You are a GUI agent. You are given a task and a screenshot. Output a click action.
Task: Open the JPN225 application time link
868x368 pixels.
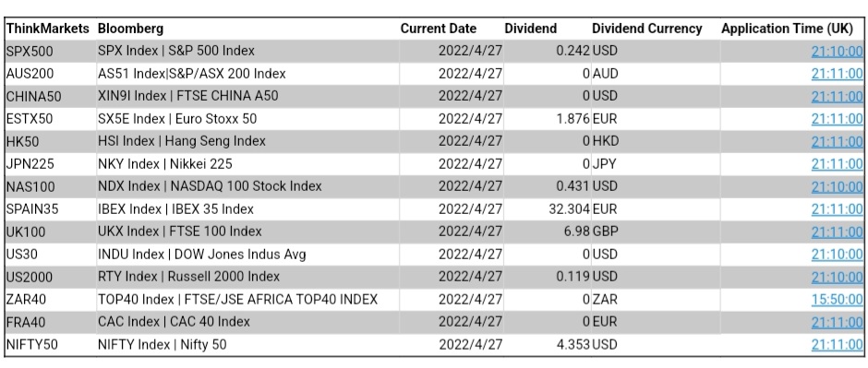click(837, 164)
